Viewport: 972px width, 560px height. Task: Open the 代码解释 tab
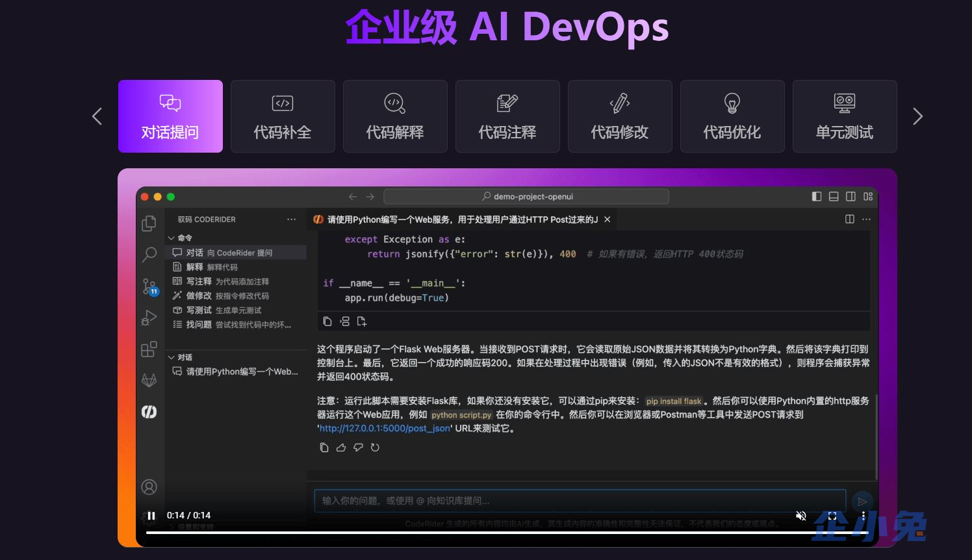(395, 116)
